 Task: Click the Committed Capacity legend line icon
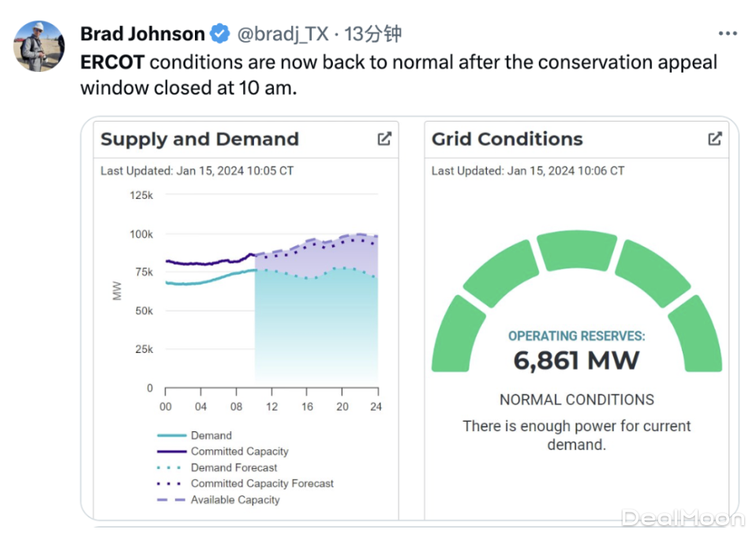point(173,451)
